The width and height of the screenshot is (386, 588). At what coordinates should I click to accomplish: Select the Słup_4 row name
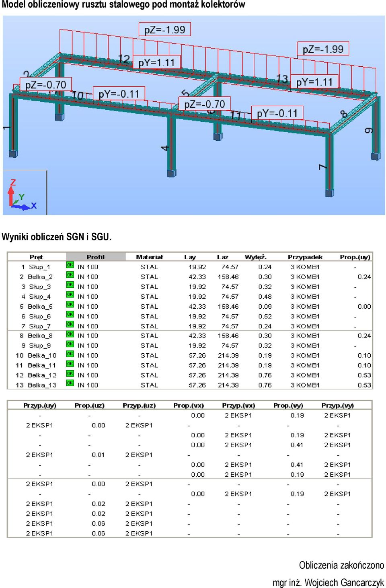(39, 297)
